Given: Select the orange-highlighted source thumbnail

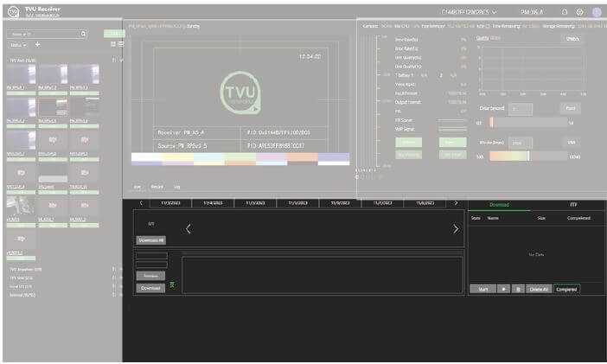Looking at the screenshot, I should tap(53, 107).
